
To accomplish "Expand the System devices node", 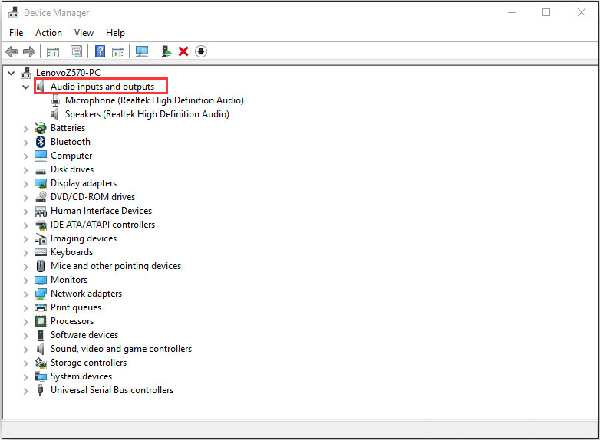I will point(26,377).
